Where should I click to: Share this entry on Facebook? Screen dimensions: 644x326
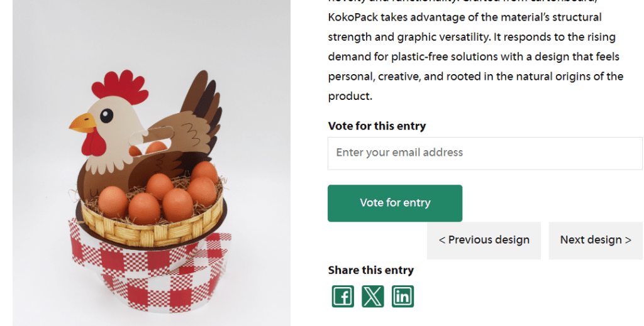(x=343, y=296)
